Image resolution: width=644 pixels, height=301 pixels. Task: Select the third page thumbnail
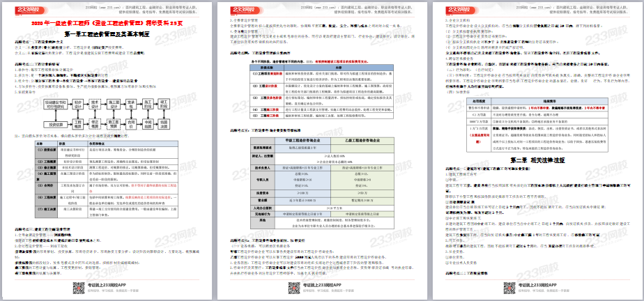(537, 150)
